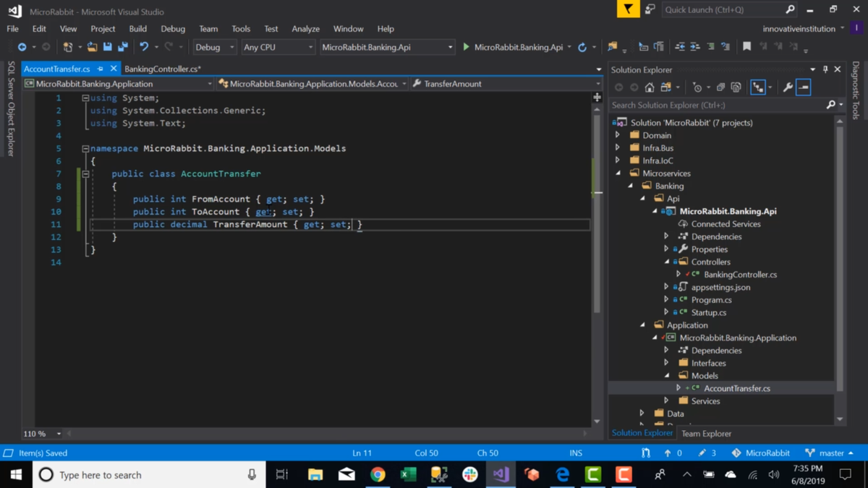Comment out the selected lines icon
This screenshot has height=488, width=868.
pyautogui.click(x=710, y=47)
